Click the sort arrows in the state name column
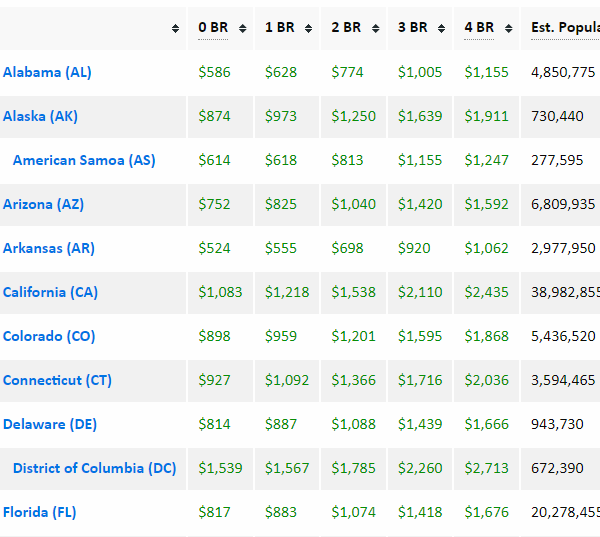Screen dimensions: 600x537 tap(177, 28)
